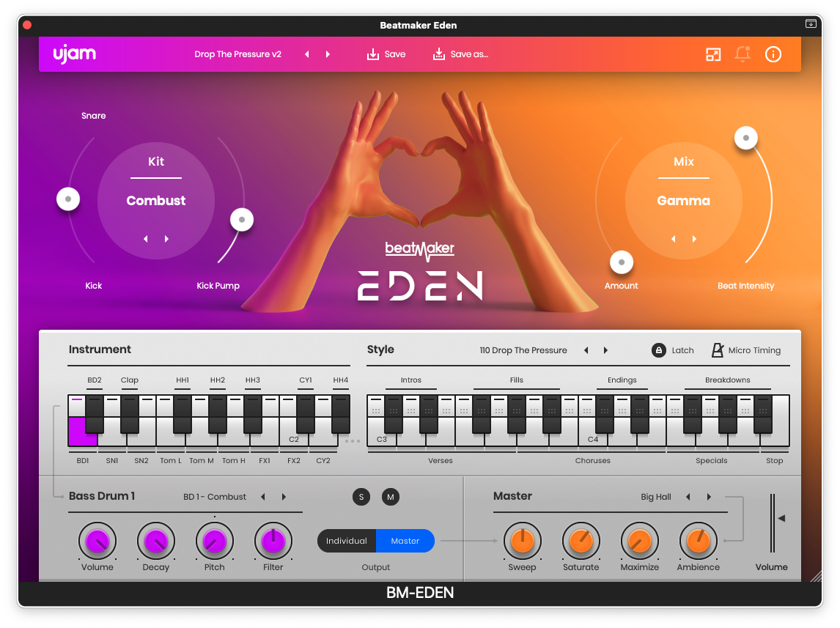This screenshot has height=628, width=840.
Task: Switch to the next Mix after Gamma
Action: click(x=694, y=239)
